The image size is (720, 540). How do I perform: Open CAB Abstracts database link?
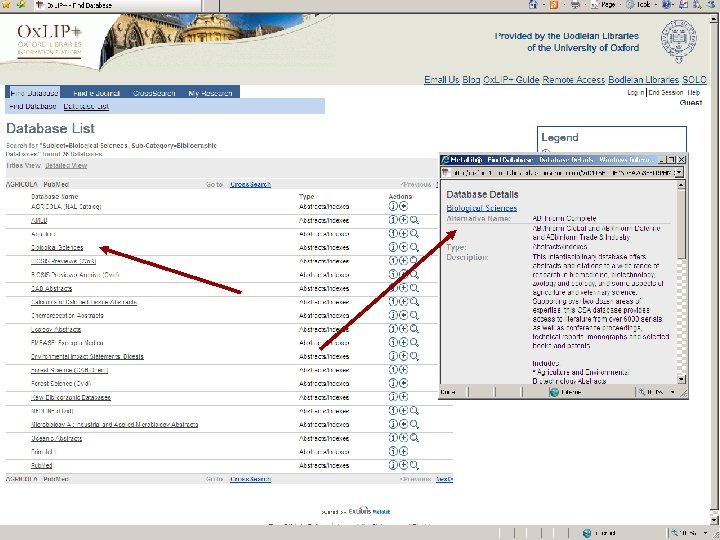[x=51, y=288]
